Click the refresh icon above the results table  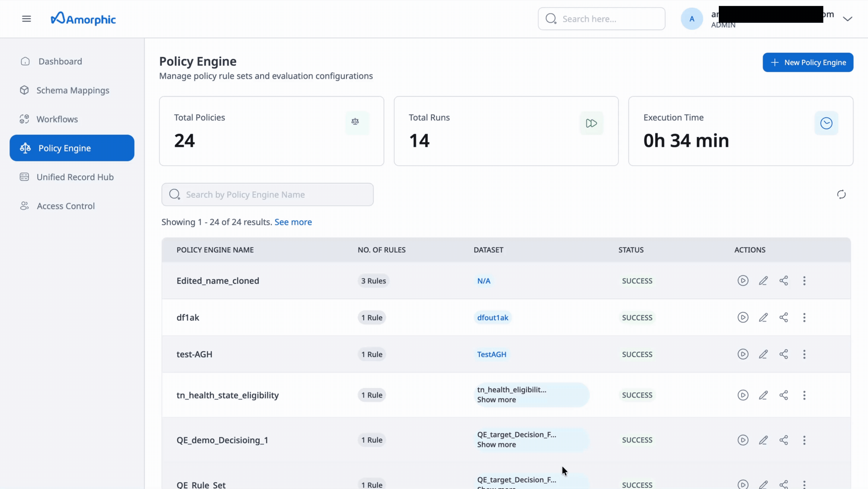pos(841,194)
